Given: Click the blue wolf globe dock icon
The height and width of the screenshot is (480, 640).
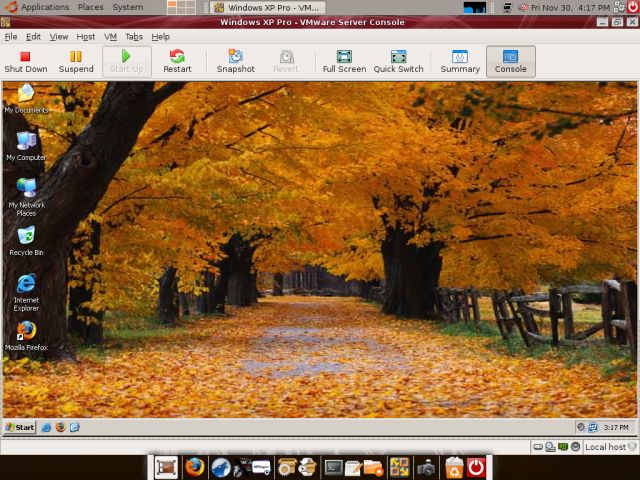Looking at the screenshot, I should pyautogui.click(x=221, y=467).
